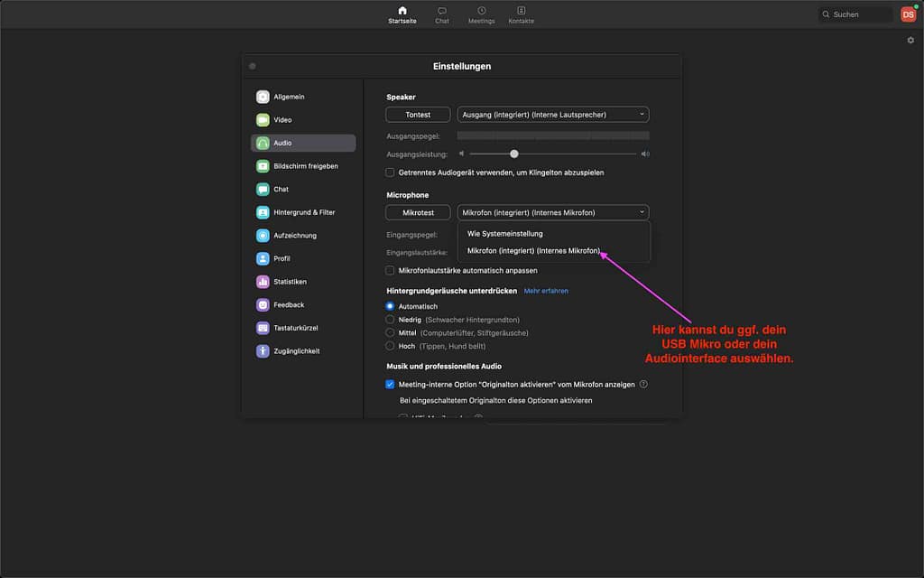The height and width of the screenshot is (578, 924).
Task: Enable Getrenntes Audiogerät verwenden checkbox
Action: [390, 172]
